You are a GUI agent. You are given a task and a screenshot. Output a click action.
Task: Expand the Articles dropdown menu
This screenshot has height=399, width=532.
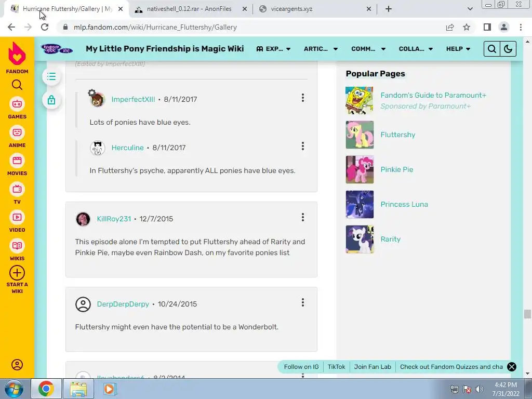[321, 49]
